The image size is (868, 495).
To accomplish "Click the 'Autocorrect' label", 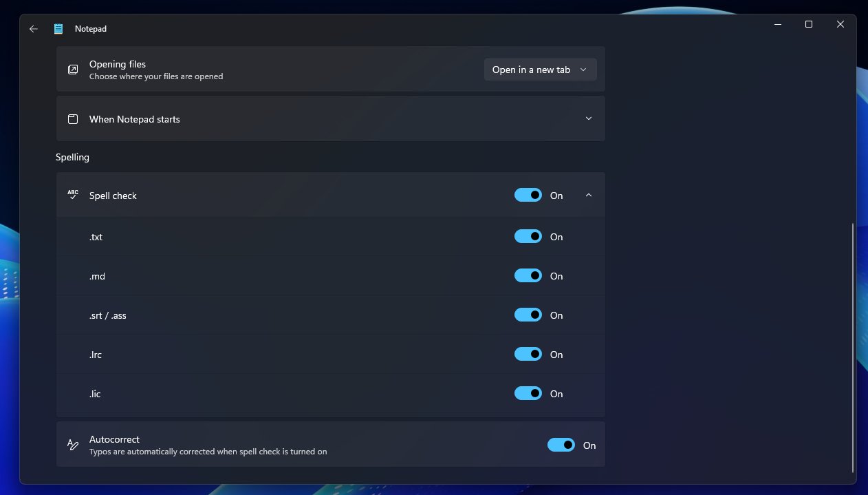I will [x=114, y=439].
